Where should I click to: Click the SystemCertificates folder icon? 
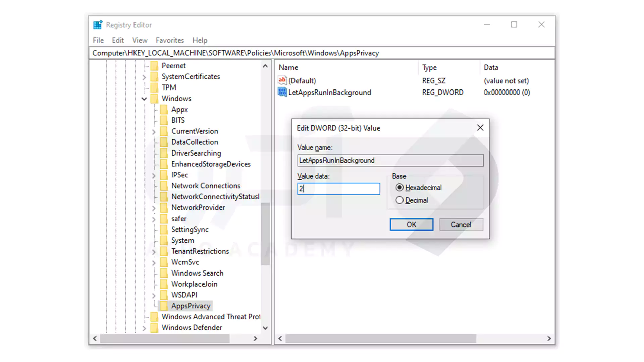(x=154, y=77)
